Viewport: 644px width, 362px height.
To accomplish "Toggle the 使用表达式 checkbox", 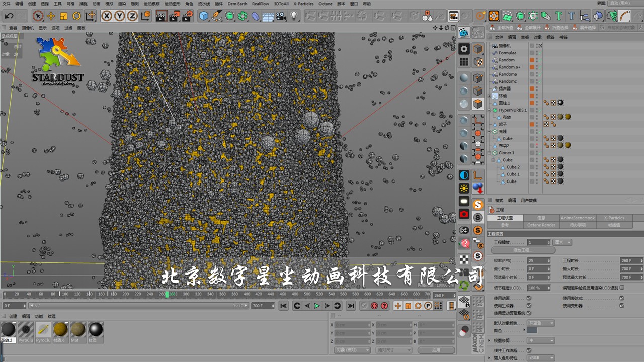I will (622, 298).
